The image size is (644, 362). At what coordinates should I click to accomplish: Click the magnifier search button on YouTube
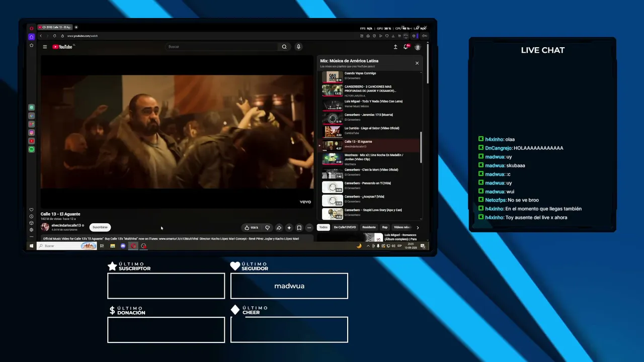click(284, 47)
